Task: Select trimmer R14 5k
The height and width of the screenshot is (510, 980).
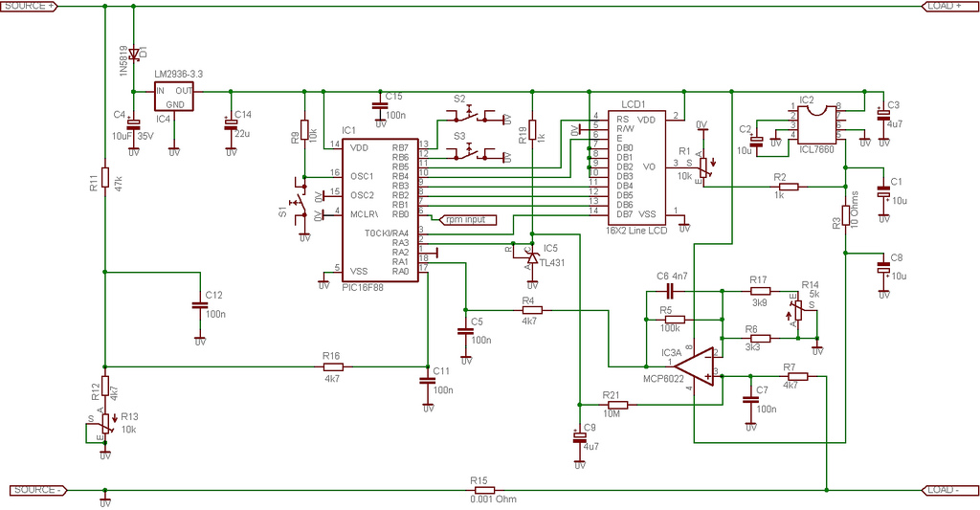Action: point(798,309)
